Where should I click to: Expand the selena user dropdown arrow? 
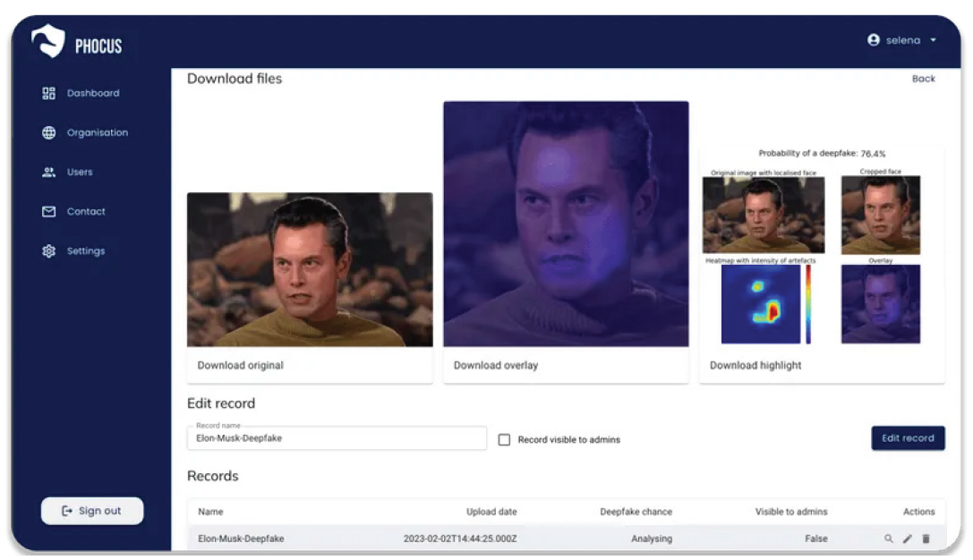click(x=933, y=40)
